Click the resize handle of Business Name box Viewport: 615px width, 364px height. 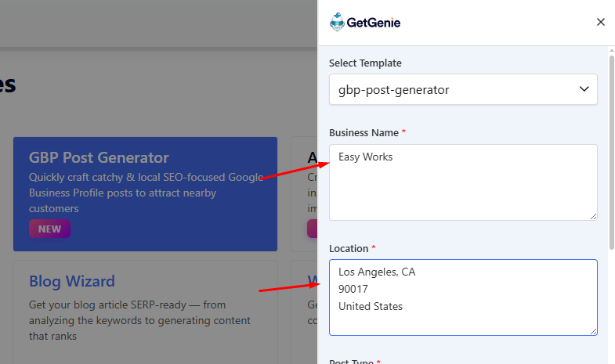coord(593,216)
